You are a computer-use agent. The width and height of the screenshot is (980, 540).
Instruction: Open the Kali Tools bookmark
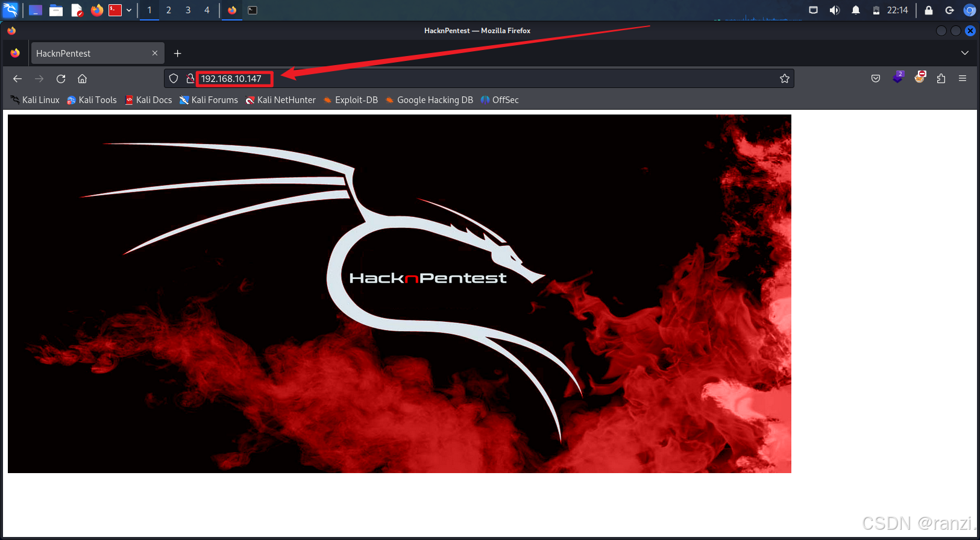tap(92, 100)
